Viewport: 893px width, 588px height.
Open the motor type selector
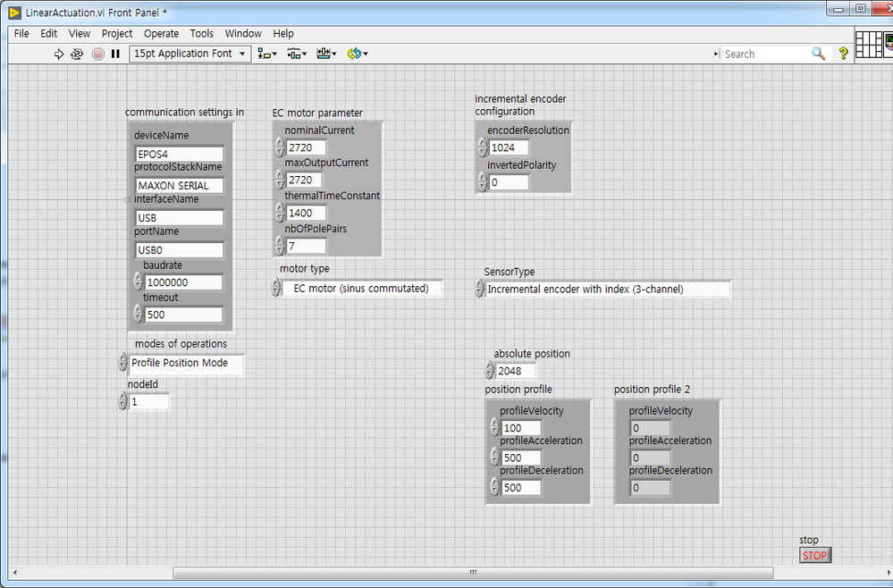[x=363, y=288]
